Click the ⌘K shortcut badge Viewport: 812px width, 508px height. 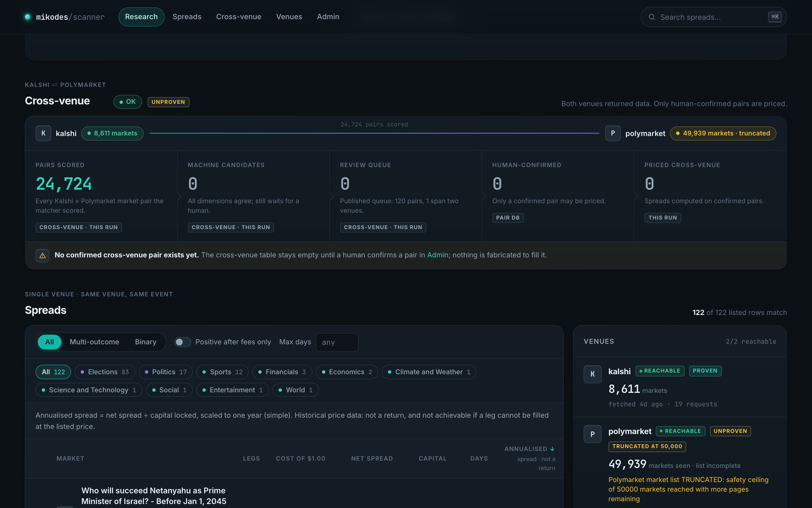click(775, 17)
